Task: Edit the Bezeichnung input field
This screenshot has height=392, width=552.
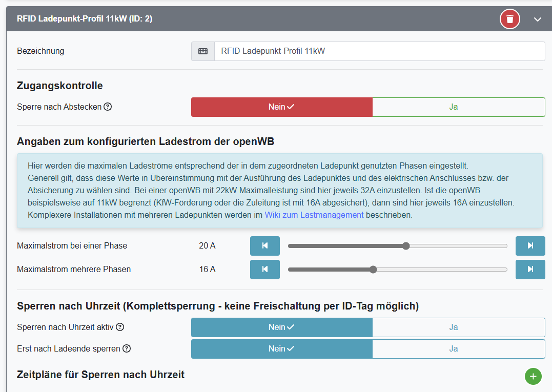Action: tap(379, 51)
